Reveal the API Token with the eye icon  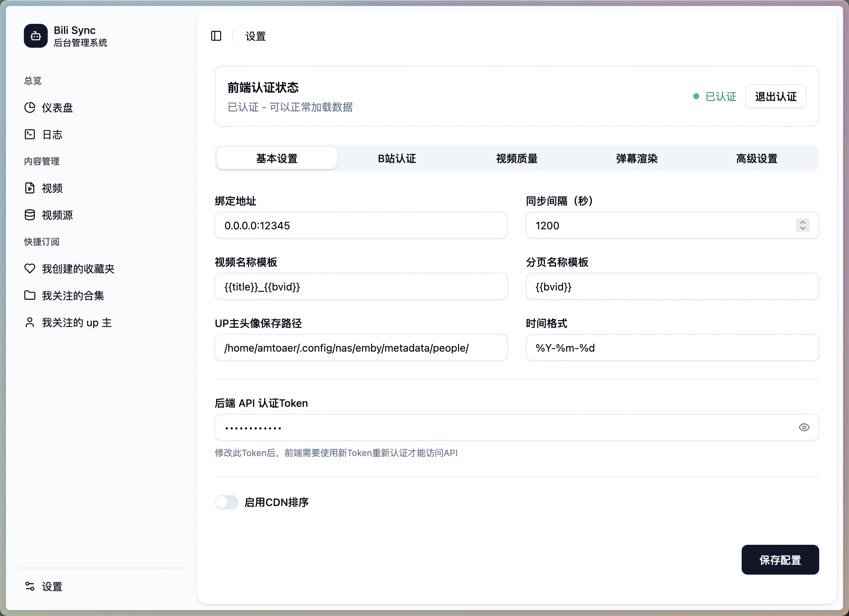point(804,427)
